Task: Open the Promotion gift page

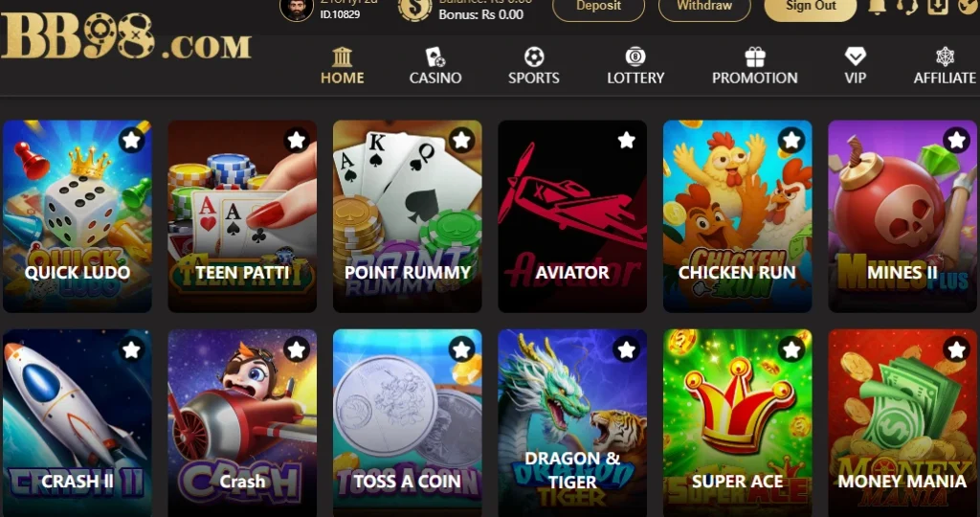Action: [x=755, y=66]
